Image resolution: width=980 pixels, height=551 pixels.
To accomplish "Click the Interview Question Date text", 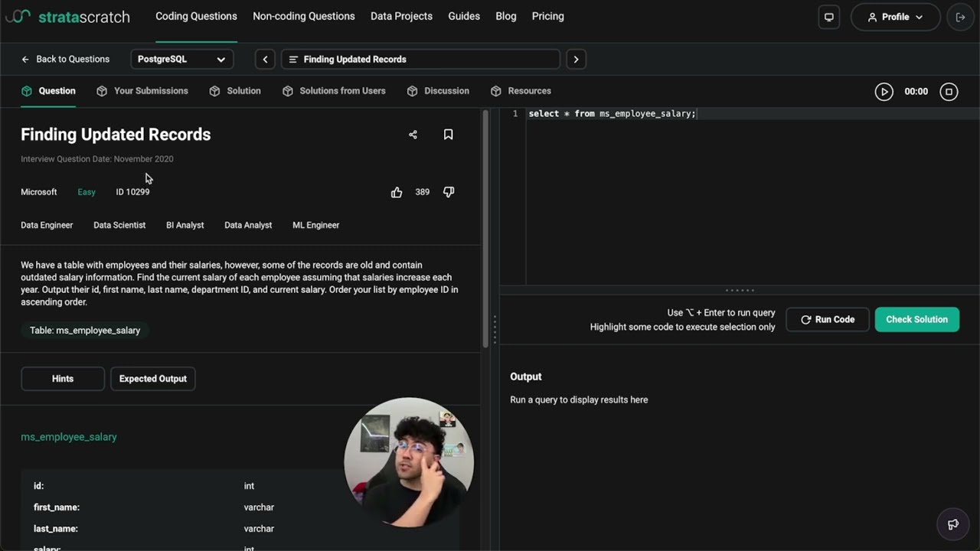I will pos(97,159).
